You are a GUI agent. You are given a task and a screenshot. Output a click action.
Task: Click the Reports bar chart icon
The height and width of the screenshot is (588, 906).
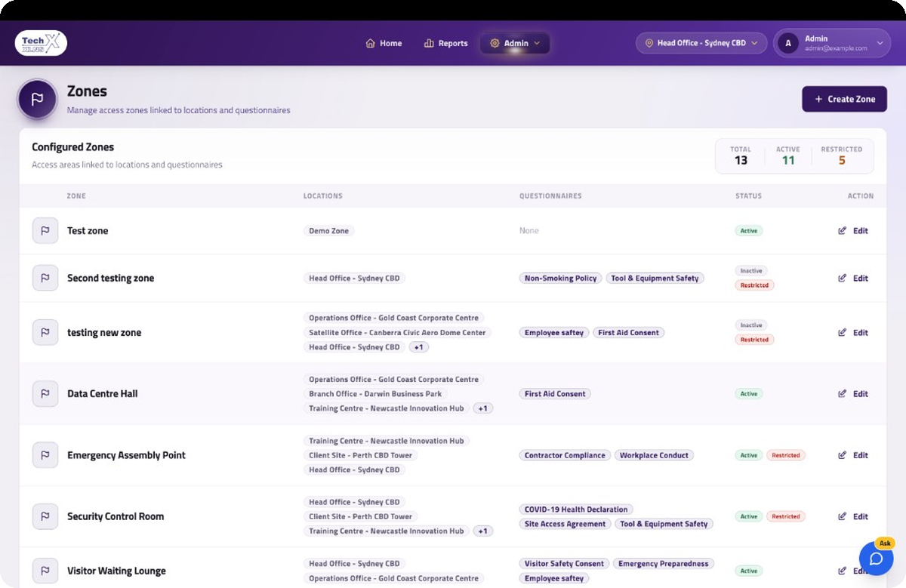pos(429,44)
